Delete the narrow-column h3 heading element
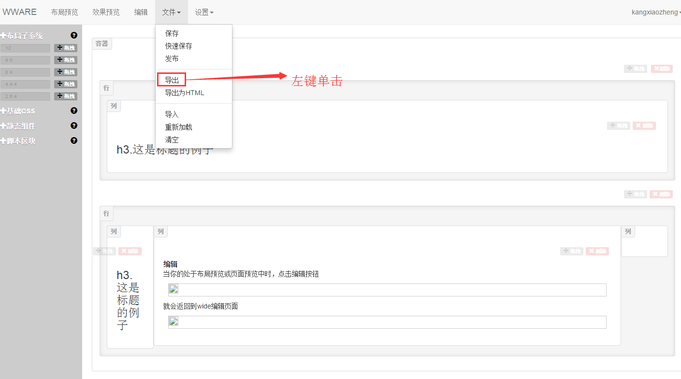 [x=130, y=251]
